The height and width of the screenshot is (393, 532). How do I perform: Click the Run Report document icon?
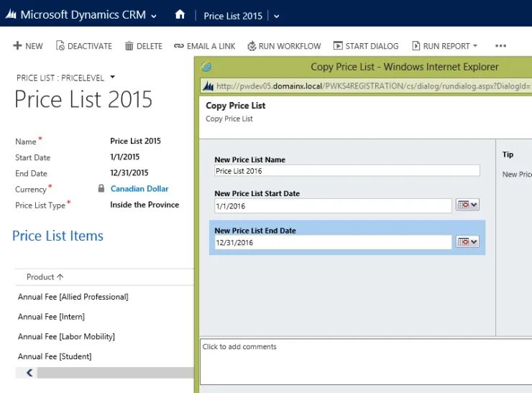[x=416, y=45]
